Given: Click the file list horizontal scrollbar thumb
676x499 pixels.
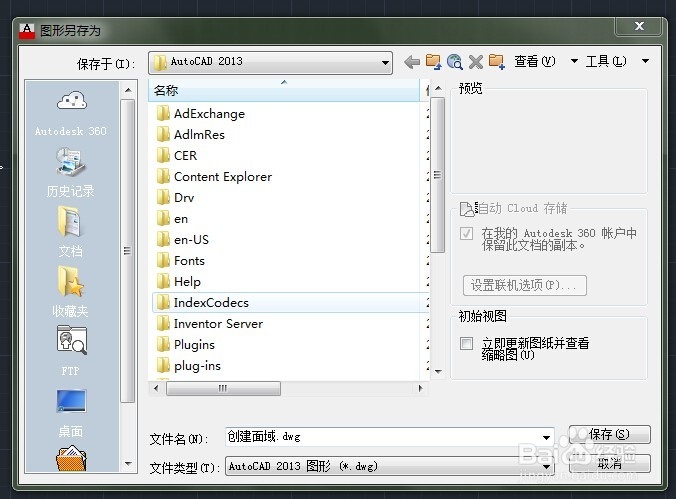Looking at the screenshot, I should (x=223, y=388).
